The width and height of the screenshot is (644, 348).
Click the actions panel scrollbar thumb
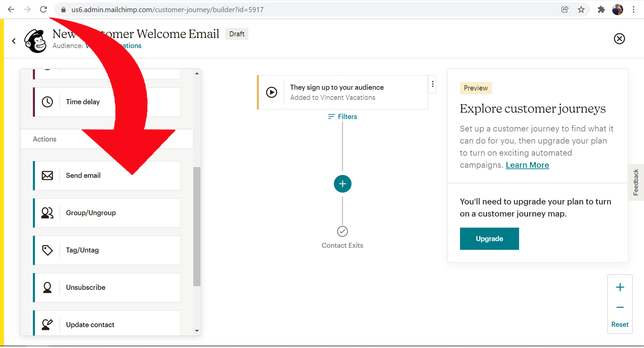[197, 227]
